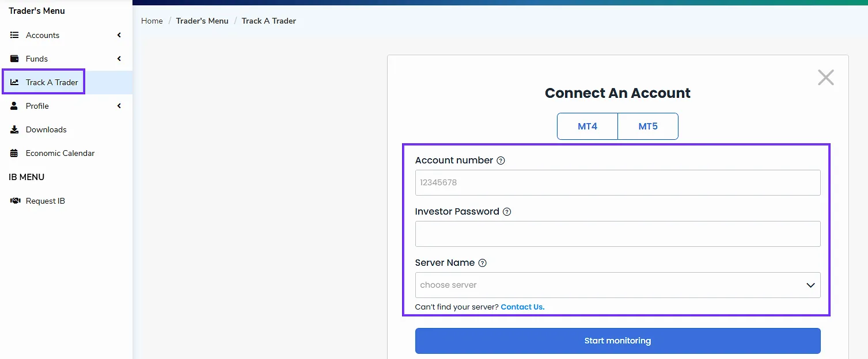Open Accounts in Trader's Menu
The width and height of the screenshot is (868, 359).
click(x=66, y=35)
